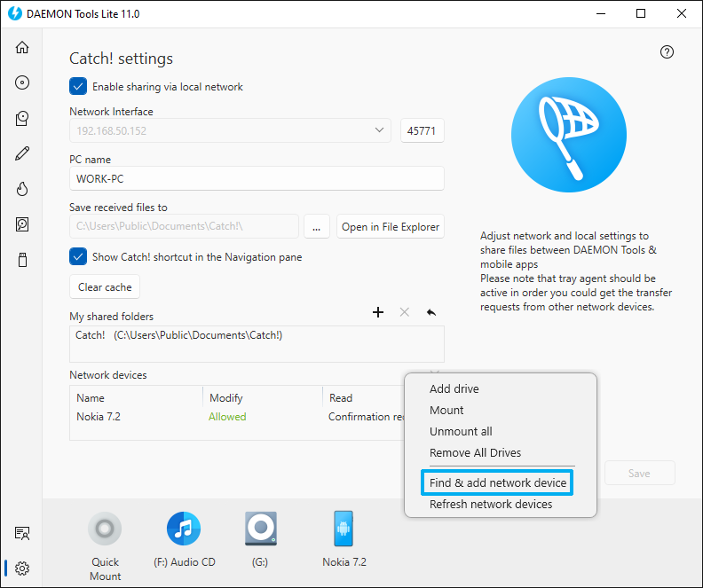Click the Confirmation value under Read
The height and width of the screenshot is (588, 703).
click(367, 417)
